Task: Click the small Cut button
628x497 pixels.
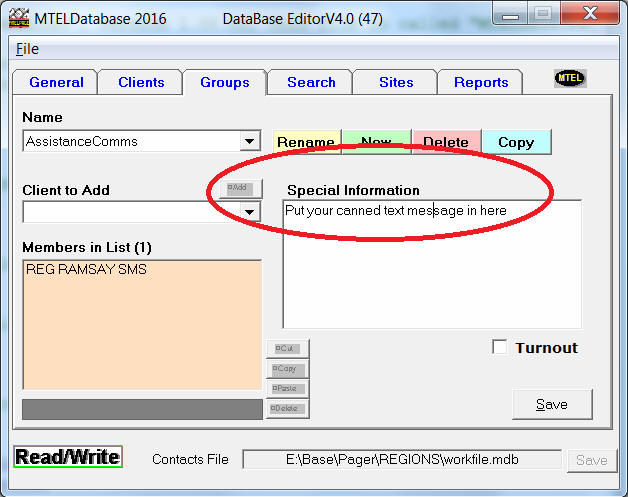Action: [x=288, y=348]
